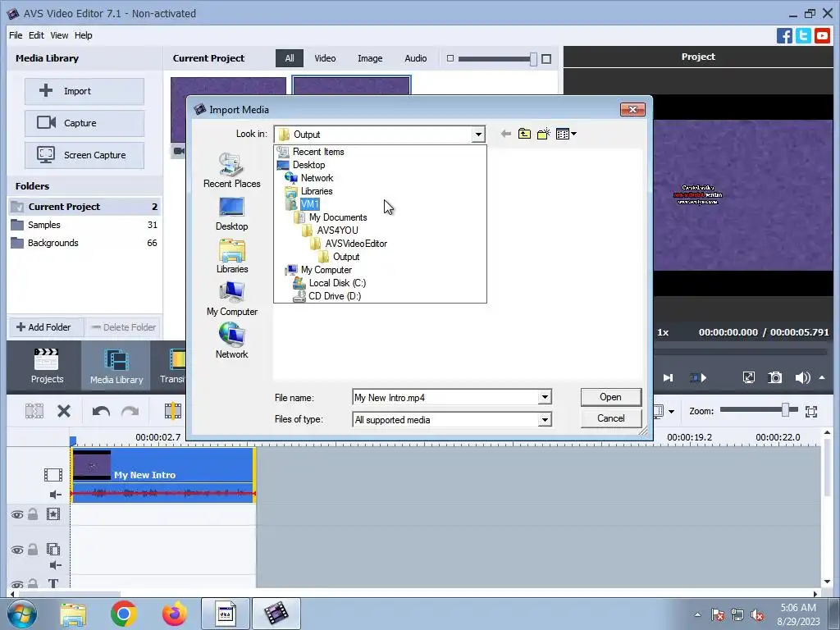Open File Explorer from taskbar
Image resolution: width=840 pixels, height=630 pixels.
coord(73,614)
